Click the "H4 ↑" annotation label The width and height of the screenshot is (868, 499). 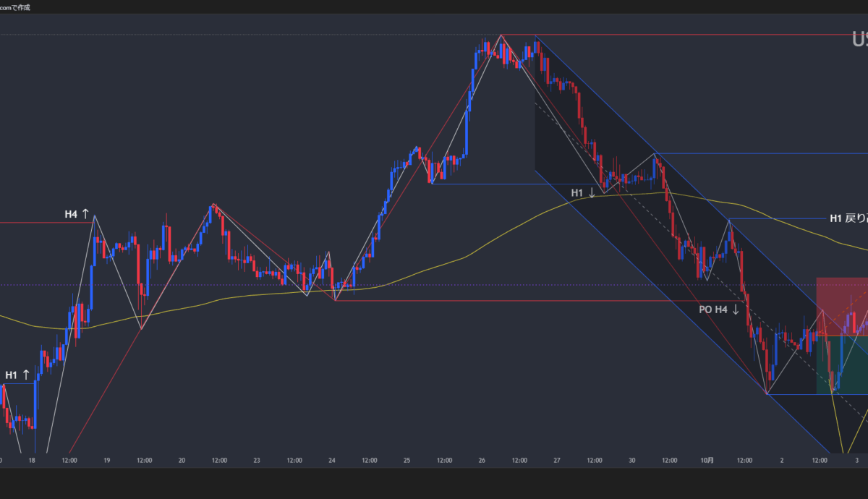(x=76, y=214)
